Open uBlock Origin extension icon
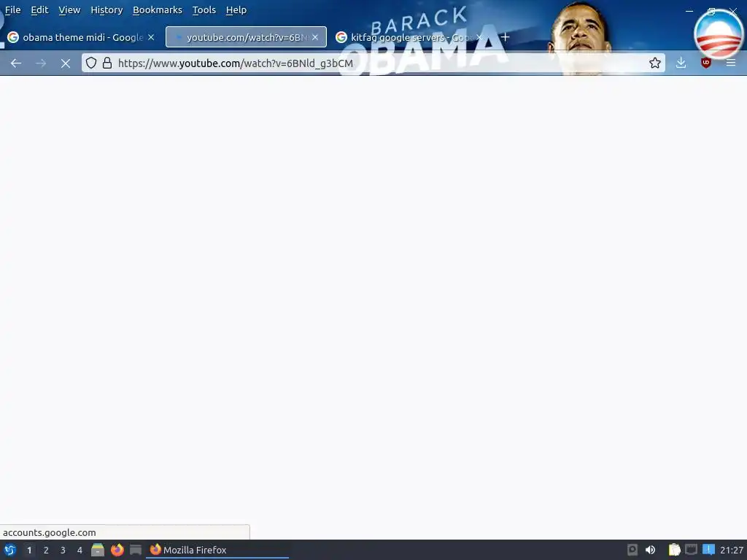 click(x=706, y=63)
